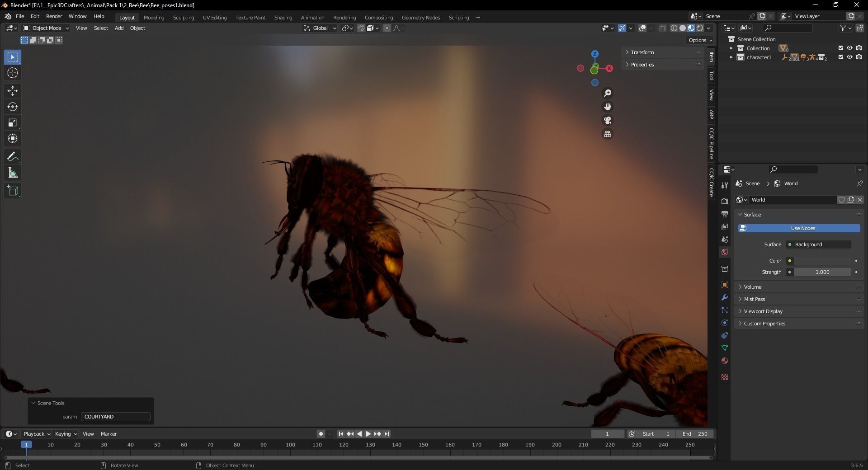The width and height of the screenshot is (868, 470).
Task: Open the ARP sidebar tab
Action: pyautogui.click(x=712, y=115)
